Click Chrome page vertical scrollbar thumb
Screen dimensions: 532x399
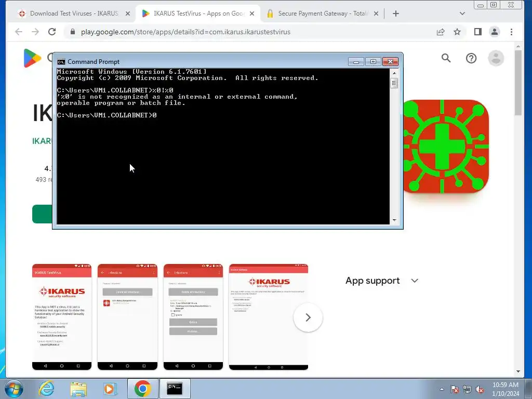coord(518,83)
